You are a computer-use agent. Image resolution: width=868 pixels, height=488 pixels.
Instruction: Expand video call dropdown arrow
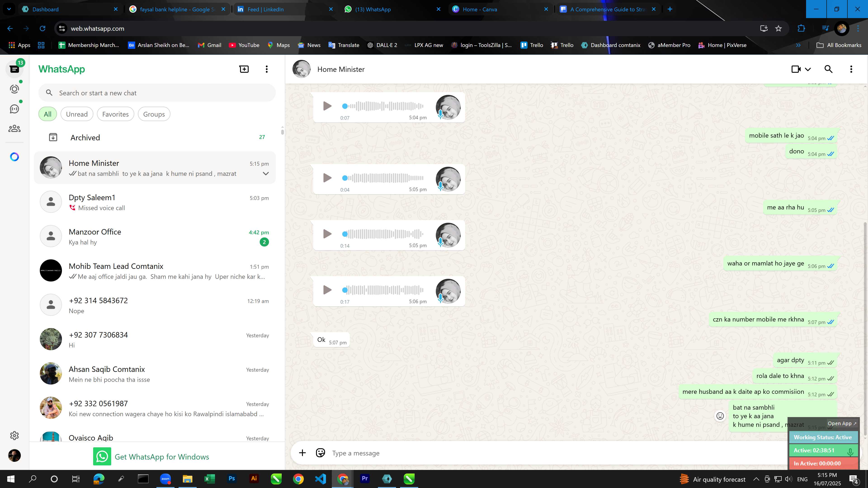(x=808, y=69)
